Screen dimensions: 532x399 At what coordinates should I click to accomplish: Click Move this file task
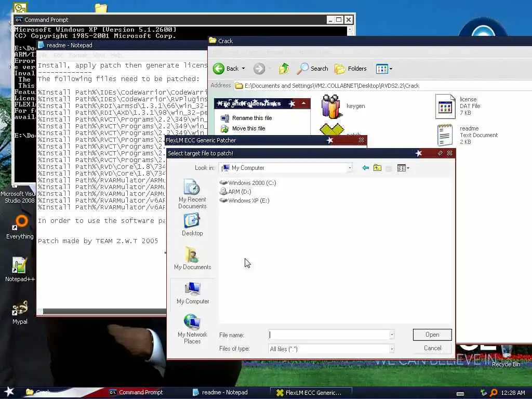point(249,129)
